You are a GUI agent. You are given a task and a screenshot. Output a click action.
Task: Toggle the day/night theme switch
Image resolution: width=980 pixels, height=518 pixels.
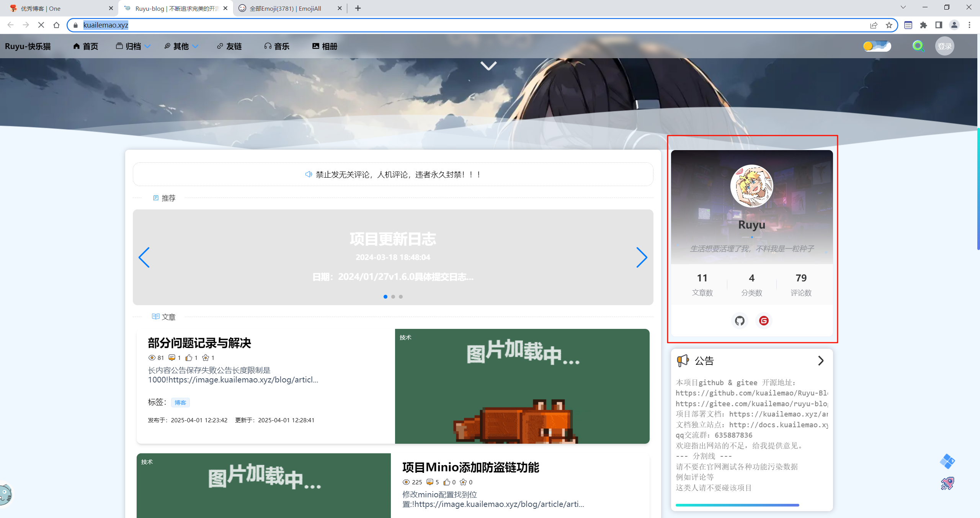(877, 46)
